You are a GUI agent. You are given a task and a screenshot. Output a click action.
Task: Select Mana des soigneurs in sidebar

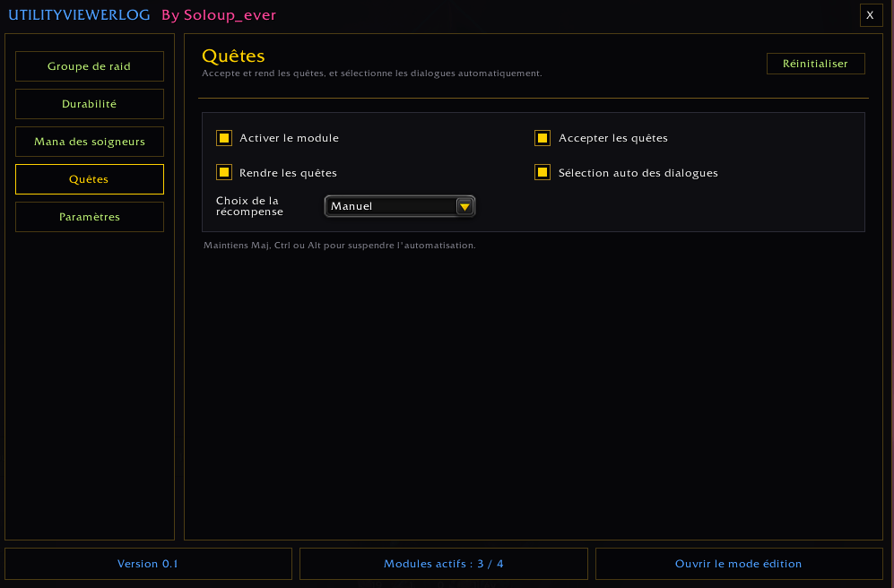click(x=90, y=142)
